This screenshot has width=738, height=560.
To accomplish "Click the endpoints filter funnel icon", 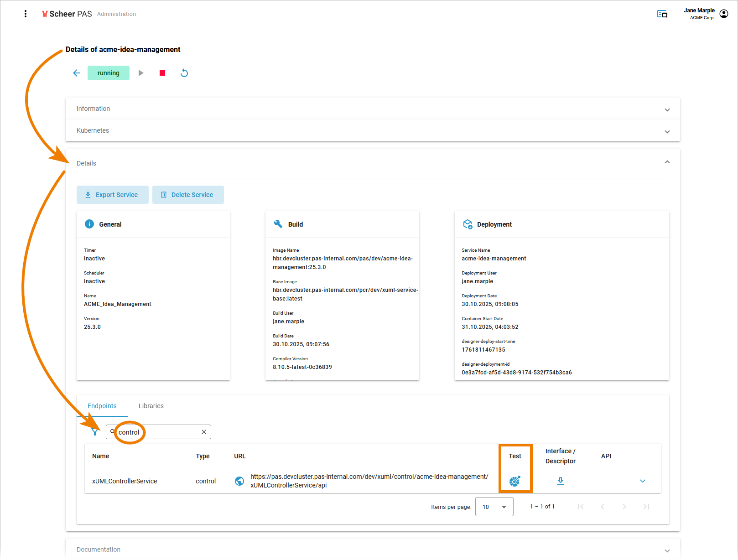I will tap(94, 432).
